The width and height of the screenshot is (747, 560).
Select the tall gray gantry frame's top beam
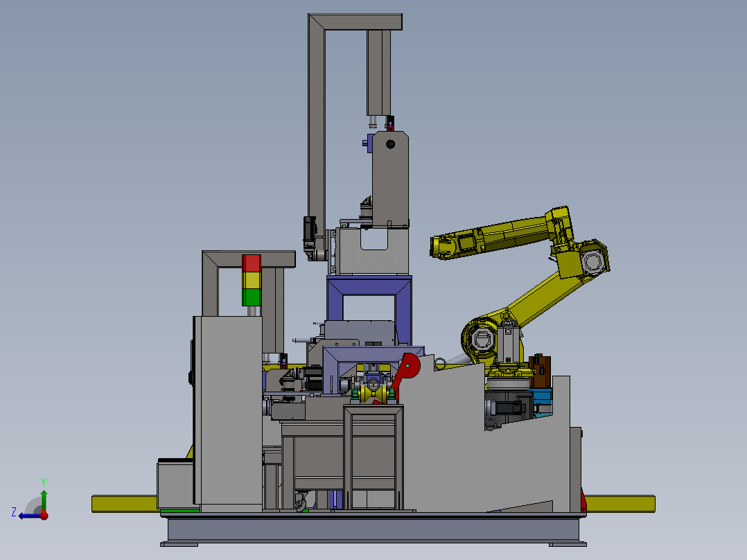[x=355, y=22]
